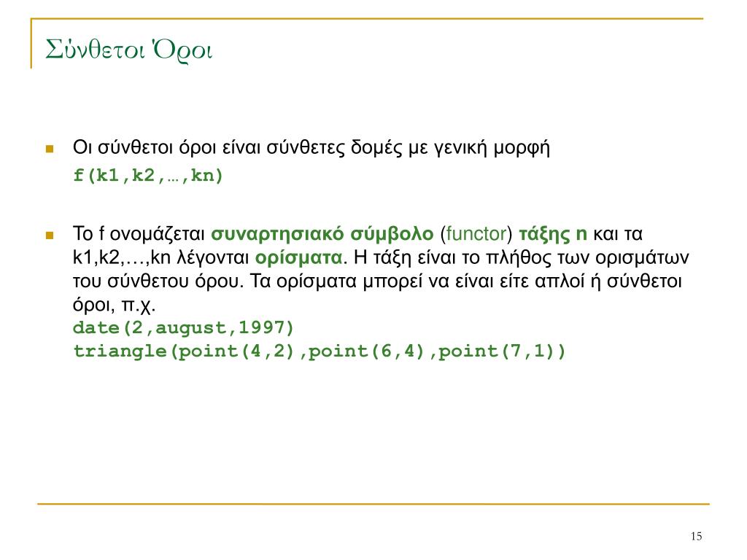Click the text 'όροι, π.χ.'
This screenshot has height=560, width=747.
(115, 304)
